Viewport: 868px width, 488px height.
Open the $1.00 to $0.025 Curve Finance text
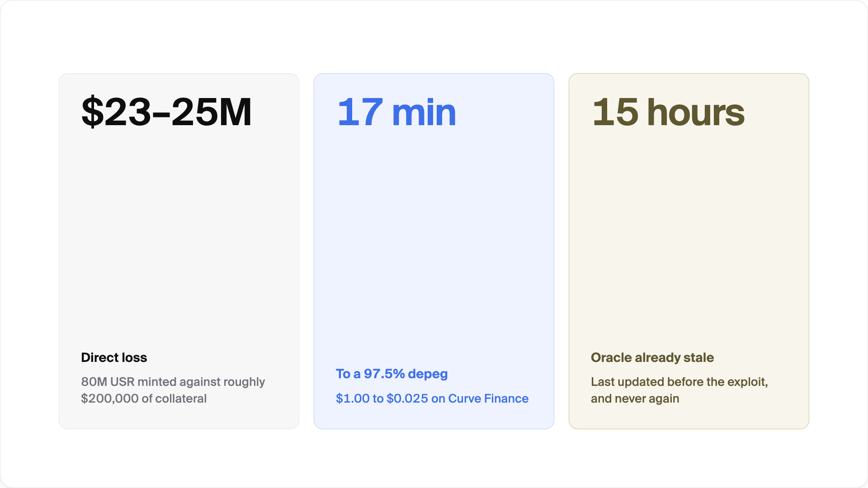point(432,399)
